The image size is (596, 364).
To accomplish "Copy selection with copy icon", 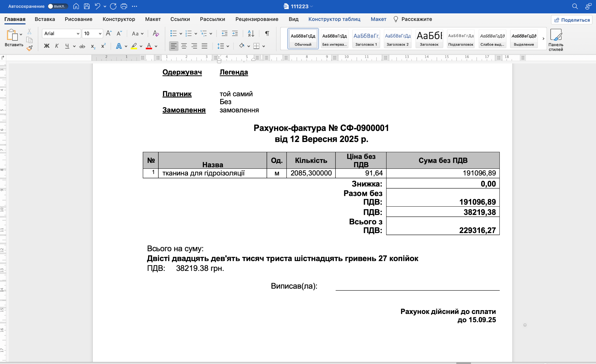I will (x=29, y=40).
